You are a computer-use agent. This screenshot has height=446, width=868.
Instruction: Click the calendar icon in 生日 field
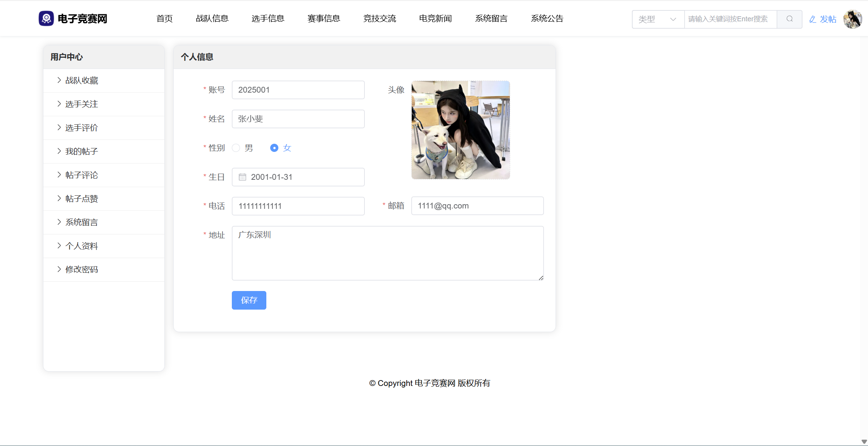[x=242, y=177]
